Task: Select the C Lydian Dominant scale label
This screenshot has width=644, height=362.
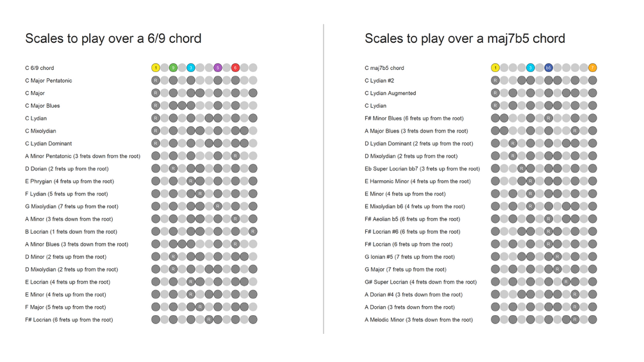Action: 49,144
